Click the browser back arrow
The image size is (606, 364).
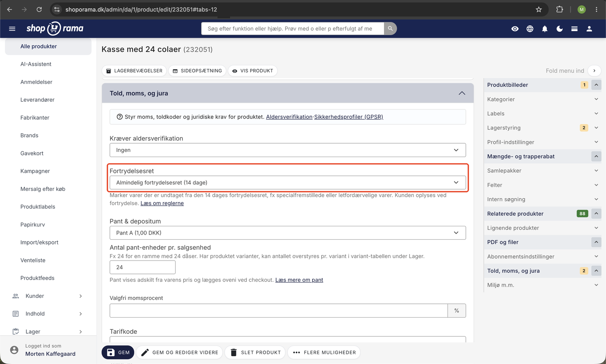(x=10, y=9)
